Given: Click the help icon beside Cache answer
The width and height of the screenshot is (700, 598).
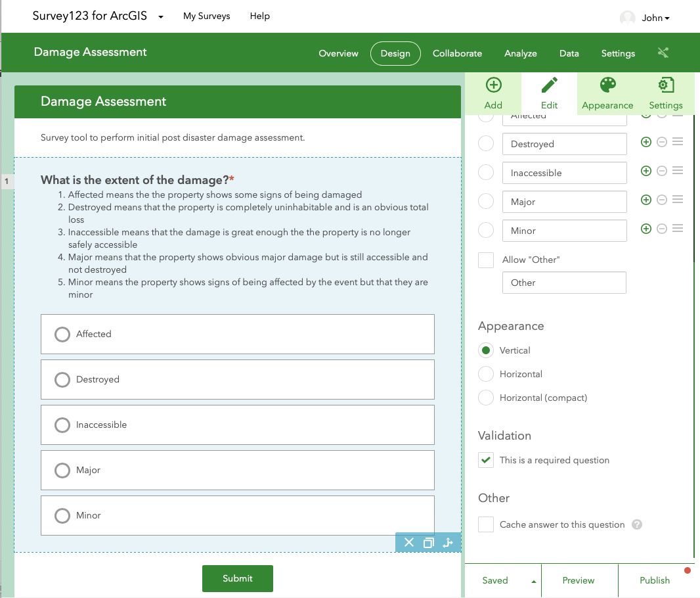Looking at the screenshot, I should tap(636, 524).
